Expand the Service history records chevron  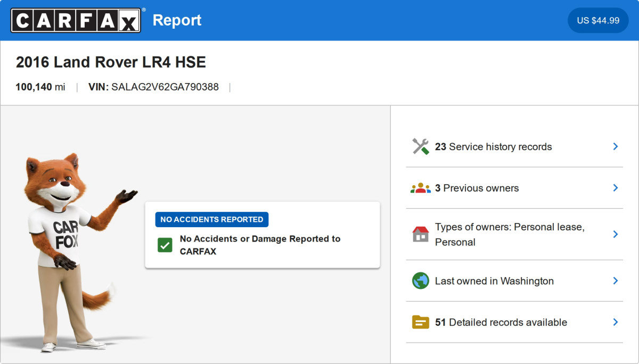(x=615, y=146)
